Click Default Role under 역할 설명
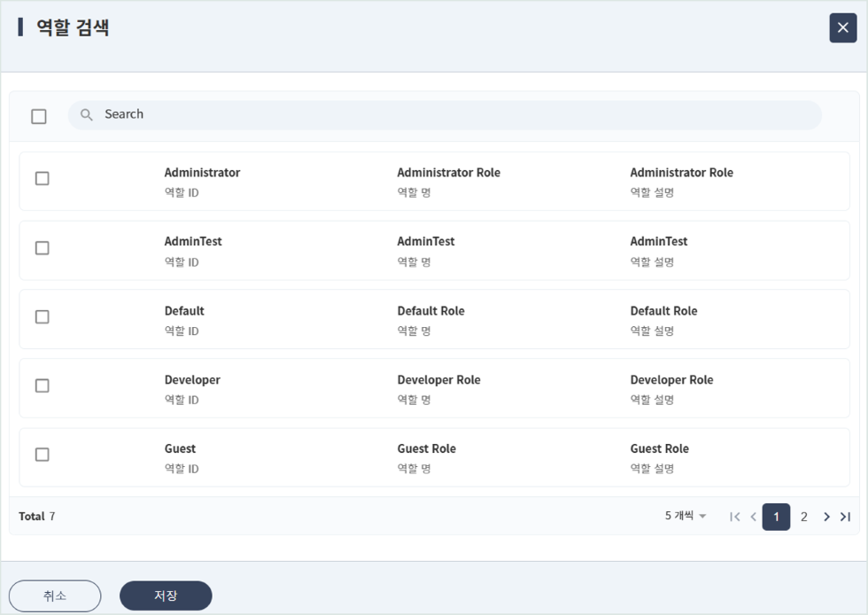This screenshot has height=615, width=868. point(663,311)
